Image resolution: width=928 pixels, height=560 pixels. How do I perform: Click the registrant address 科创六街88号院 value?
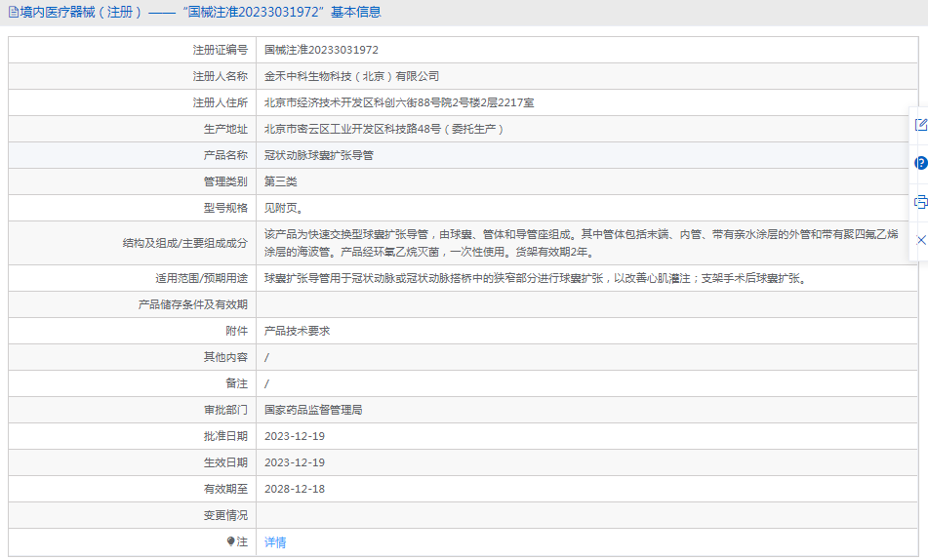[x=399, y=102]
